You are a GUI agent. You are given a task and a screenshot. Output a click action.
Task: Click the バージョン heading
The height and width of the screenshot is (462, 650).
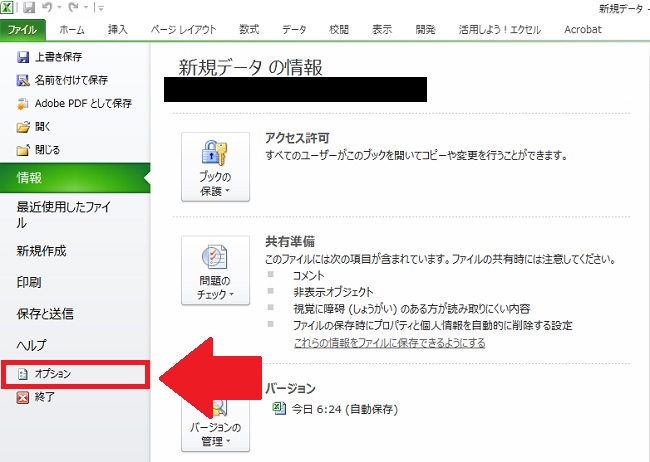[x=290, y=388]
